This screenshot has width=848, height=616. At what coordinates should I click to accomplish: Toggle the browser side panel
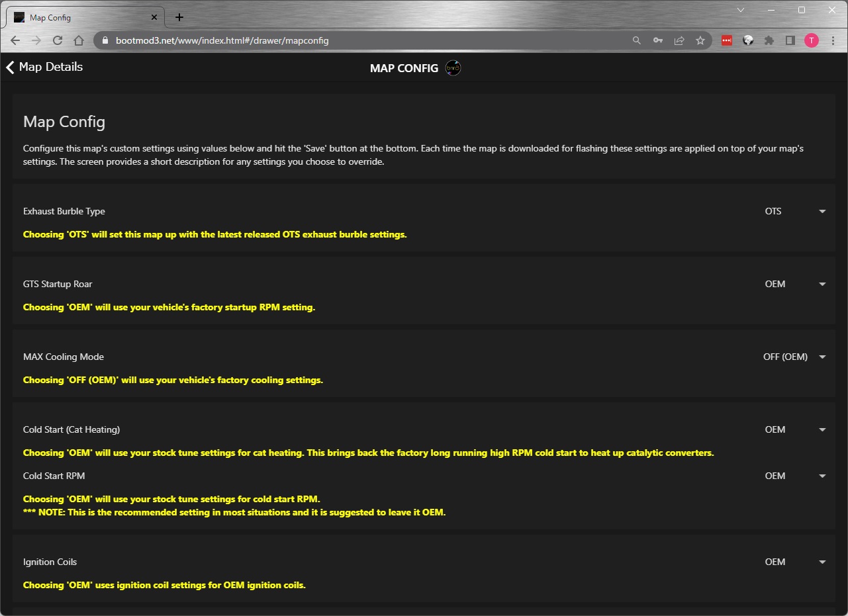pos(790,40)
